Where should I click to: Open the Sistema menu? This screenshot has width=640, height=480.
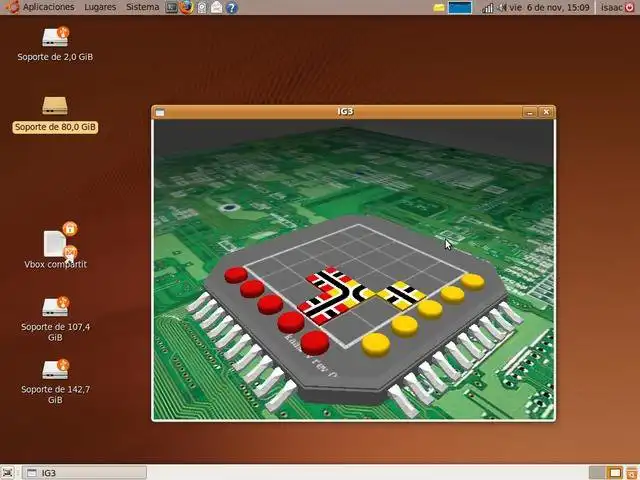coord(142,7)
